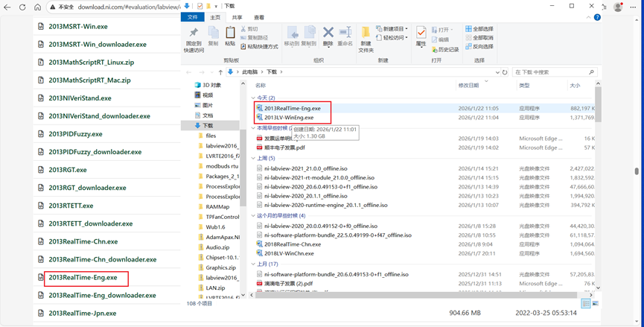The image size is (644, 327).
Task: Click Explorer address bar refresh icon
Action: click(x=505, y=72)
